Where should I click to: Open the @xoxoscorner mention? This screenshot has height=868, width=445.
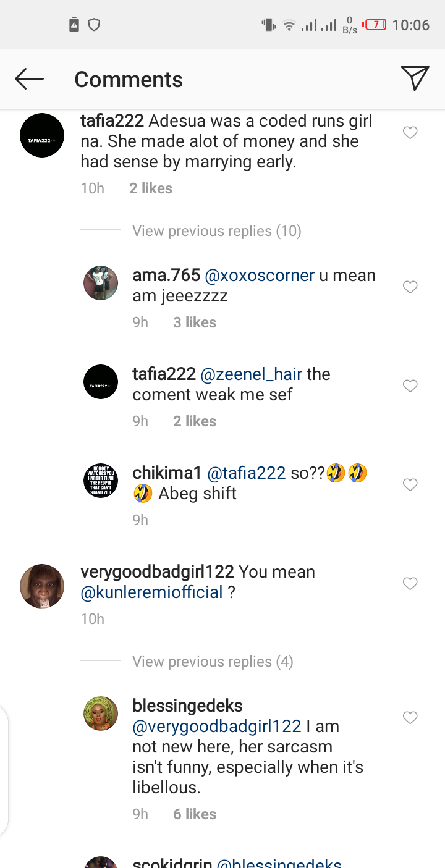coord(260,276)
